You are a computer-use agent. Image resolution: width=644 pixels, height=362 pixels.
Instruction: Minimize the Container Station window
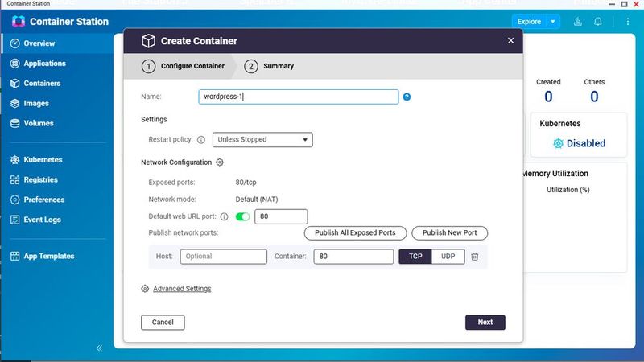tap(612, 4)
